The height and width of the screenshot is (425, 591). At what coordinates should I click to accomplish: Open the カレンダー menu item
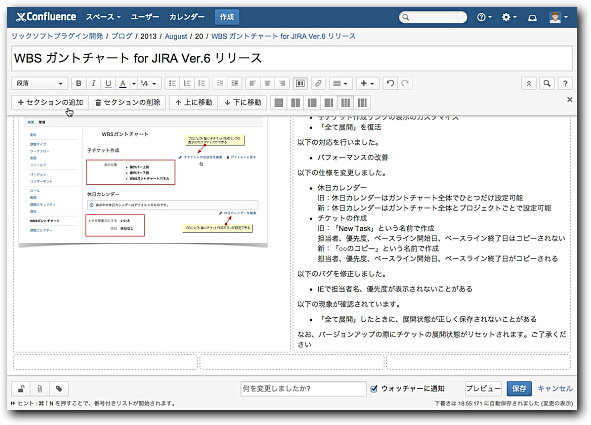(187, 17)
